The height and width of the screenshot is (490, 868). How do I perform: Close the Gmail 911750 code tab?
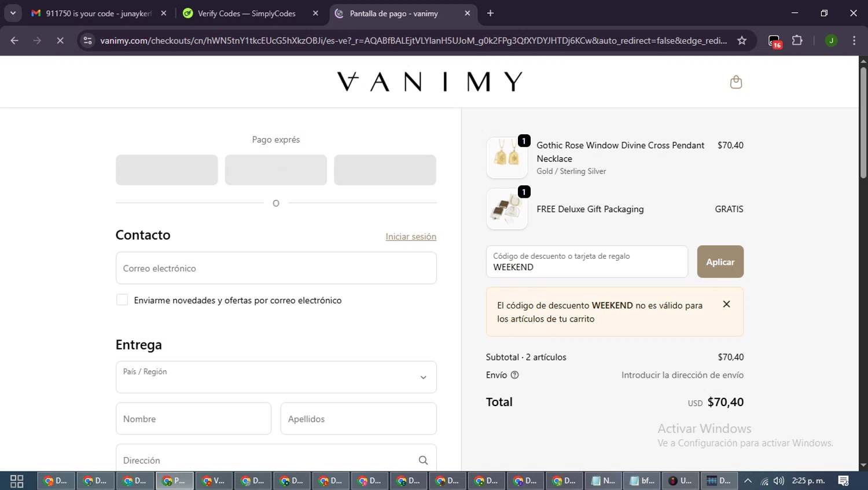click(164, 13)
